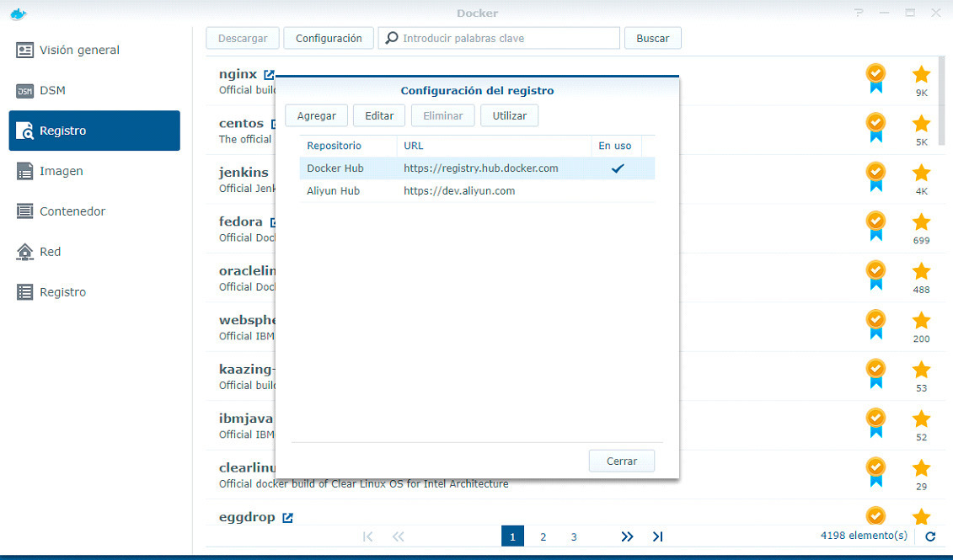Image resolution: width=953 pixels, height=560 pixels.
Task: Click the https://dev.aliyun.com URL cell
Action: tap(459, 190)
